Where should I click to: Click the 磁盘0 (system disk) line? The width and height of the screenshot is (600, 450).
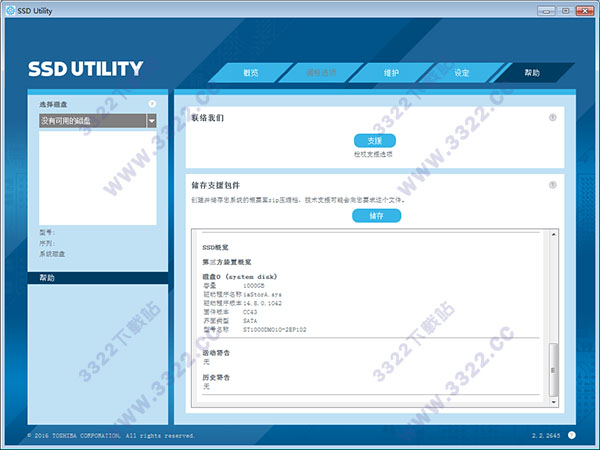coord(240,277)
